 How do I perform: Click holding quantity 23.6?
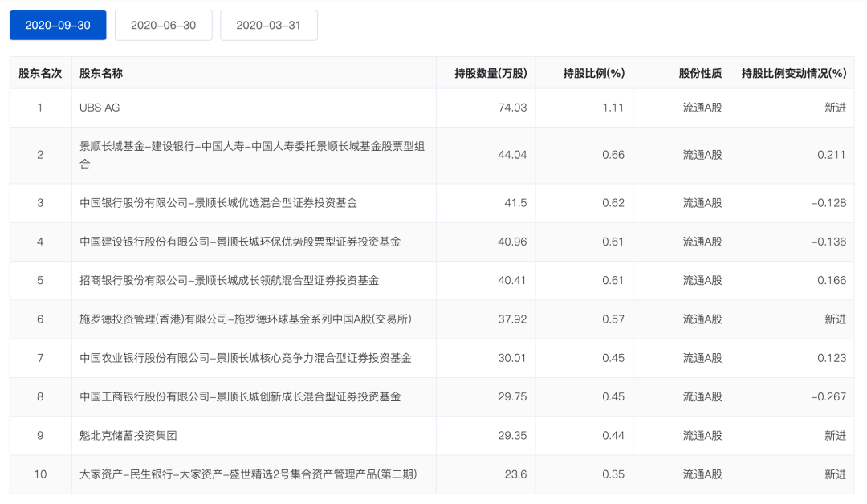(516, 474)
